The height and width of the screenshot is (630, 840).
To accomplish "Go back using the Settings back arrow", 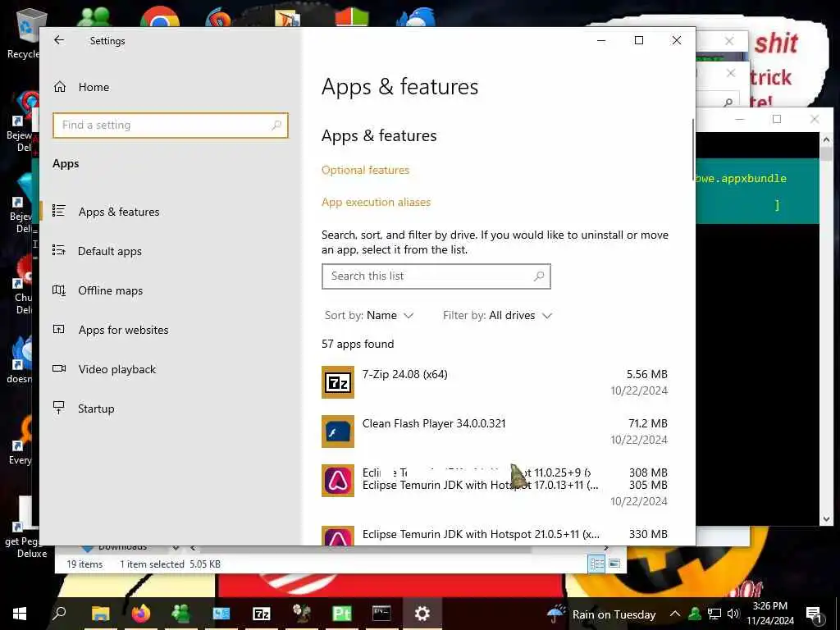I will click(59, 40).
